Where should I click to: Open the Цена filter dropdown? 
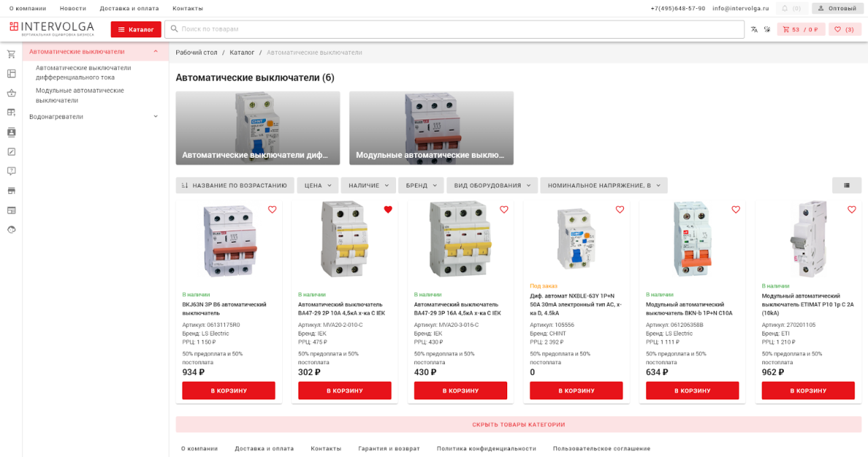point(317,185)
